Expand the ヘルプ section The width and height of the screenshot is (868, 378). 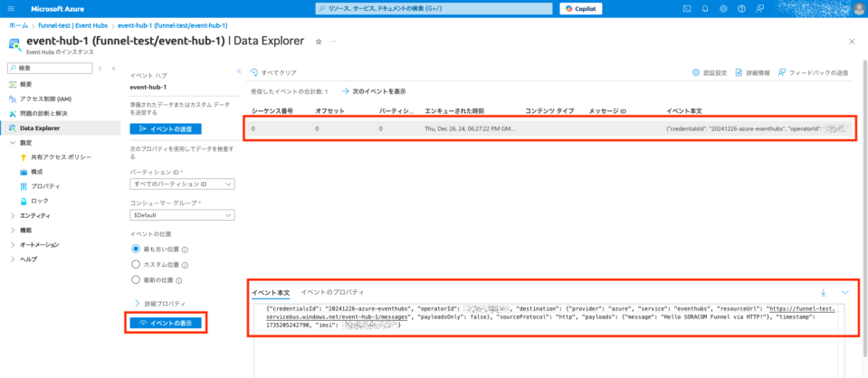(13, 259)
